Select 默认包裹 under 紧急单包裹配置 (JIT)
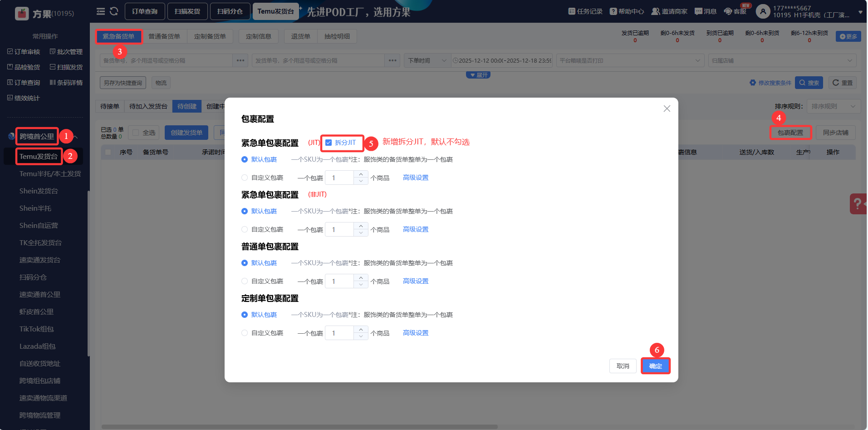The height and width of the screenshot is (430, 868). click(x=245, y=159)
